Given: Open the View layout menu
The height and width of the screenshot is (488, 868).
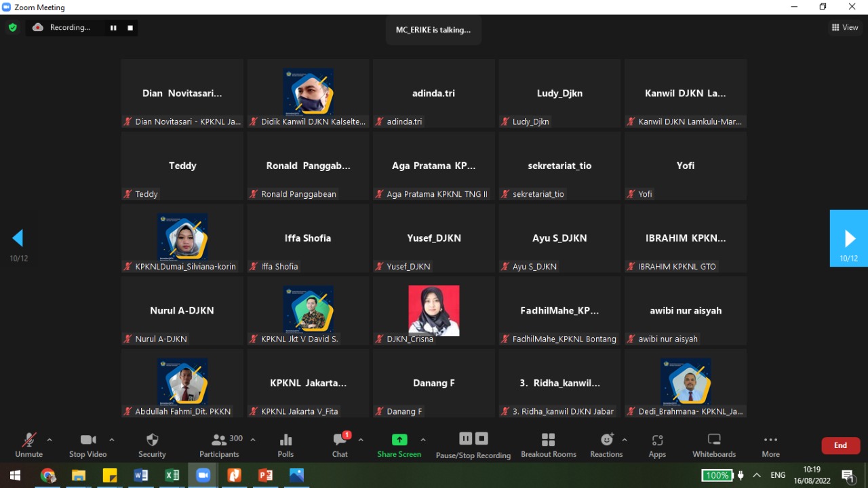Looking at the screenshot, I should pos(845,28).
